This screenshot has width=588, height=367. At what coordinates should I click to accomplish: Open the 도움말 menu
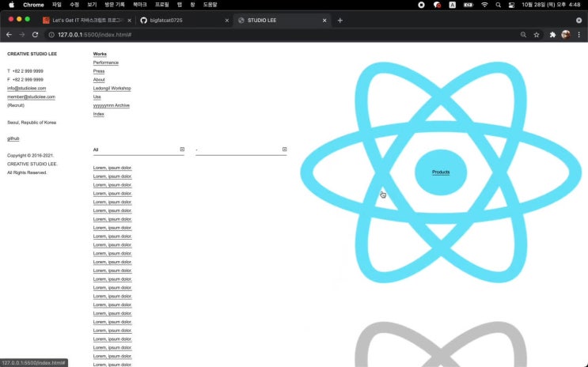pos(210,5)
